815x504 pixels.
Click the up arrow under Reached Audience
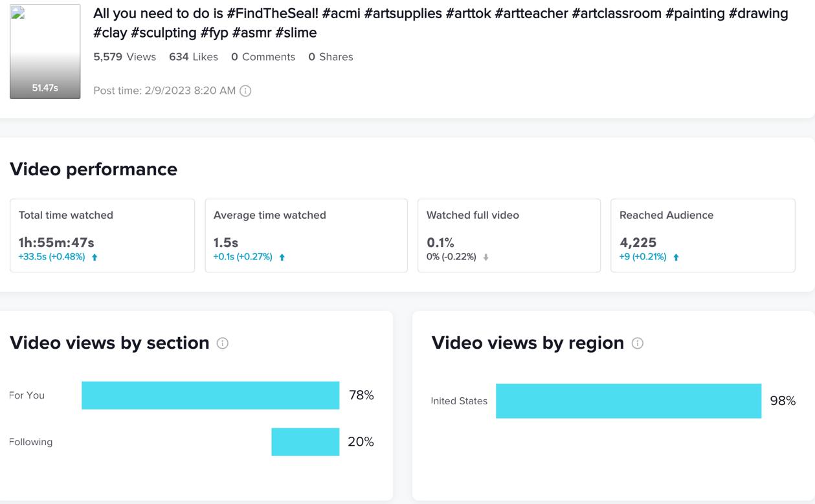[x=676, y=257]
